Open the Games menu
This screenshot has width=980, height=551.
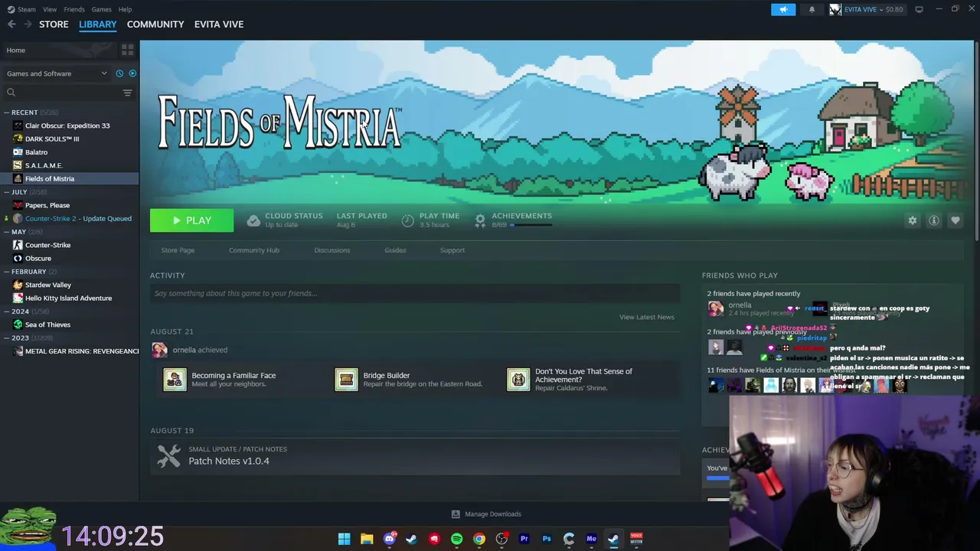tap(101, 9)
